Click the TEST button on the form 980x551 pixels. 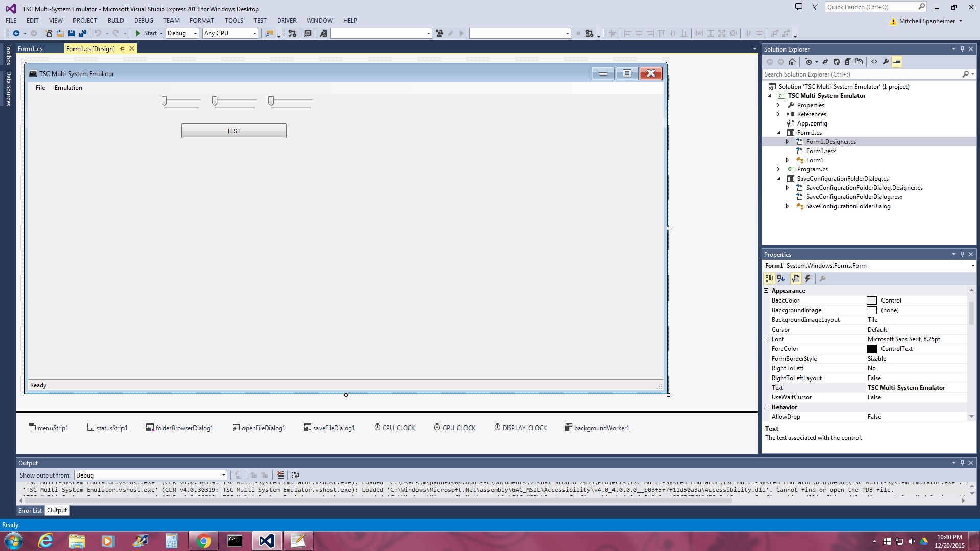click(233, 131)
